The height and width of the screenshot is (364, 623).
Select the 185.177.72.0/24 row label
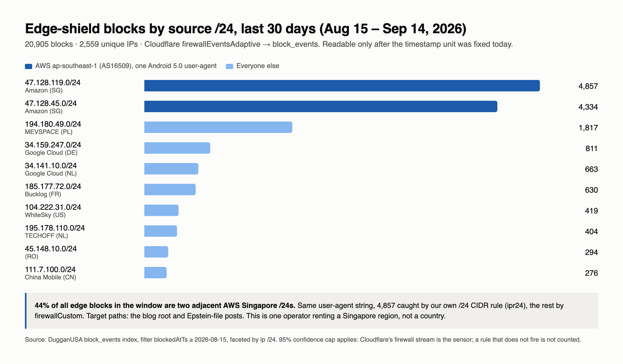pos(53,186)
